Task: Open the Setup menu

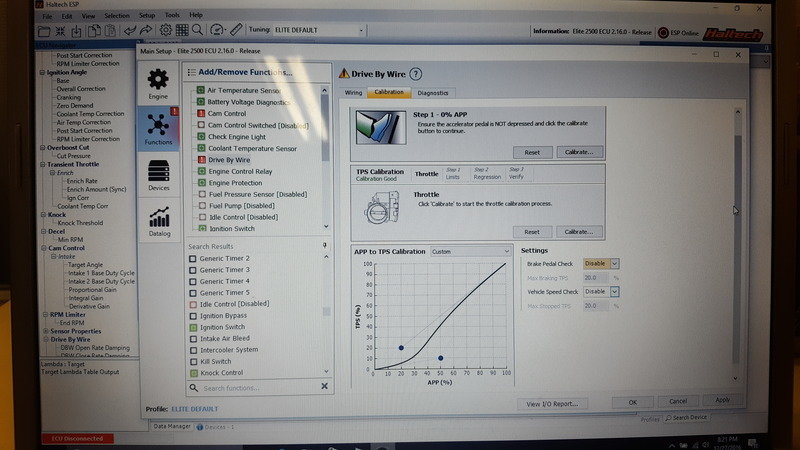Action: point(147,16)
